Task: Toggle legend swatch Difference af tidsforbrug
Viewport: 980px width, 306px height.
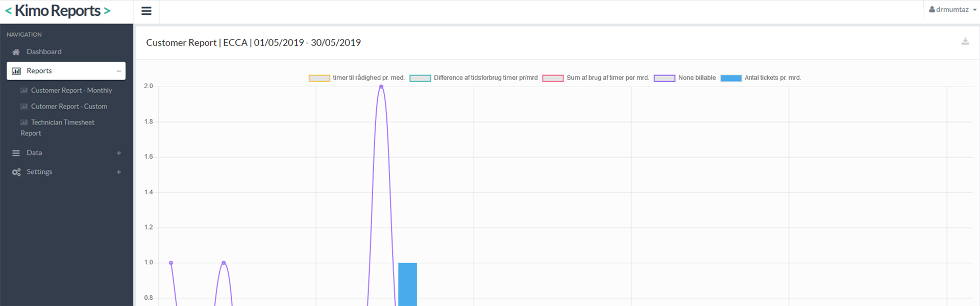Action: [420, 78]
